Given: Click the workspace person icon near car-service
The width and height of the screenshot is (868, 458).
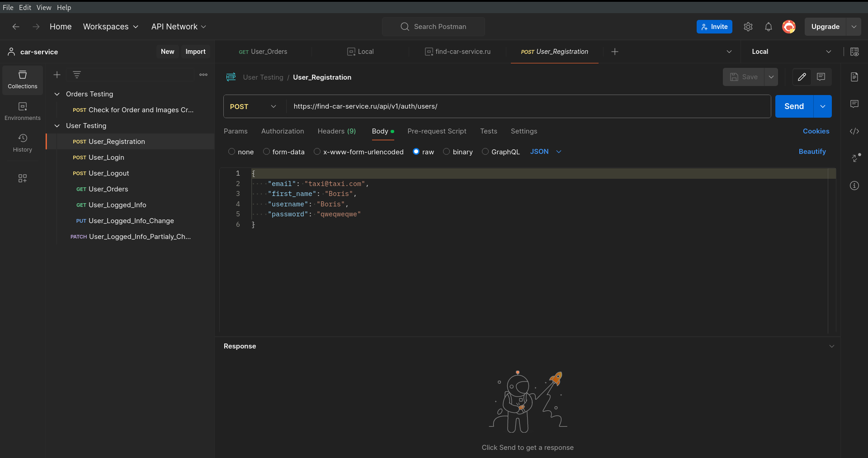Looking at the screenshot, I should coord(11,52).
